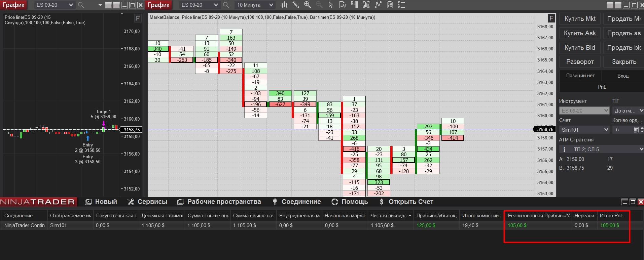Screen dimensions: 644x260
Task: Click the Позиций нет position label
Action: 580,76
